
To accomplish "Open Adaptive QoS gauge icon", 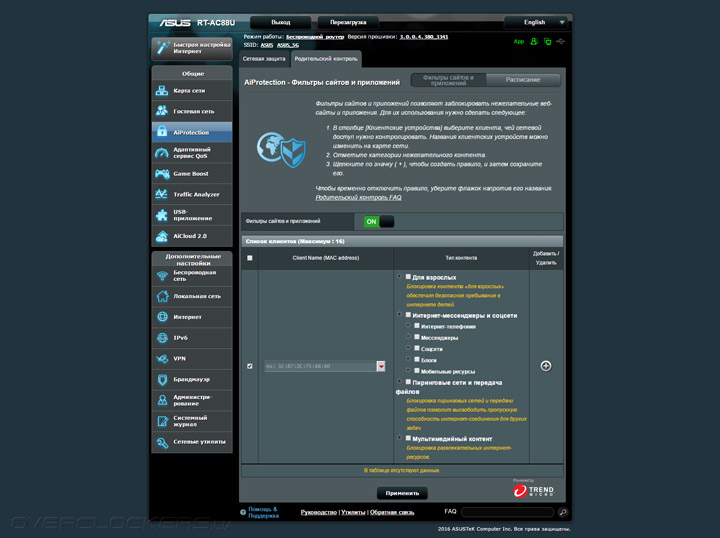I will (162, 152).
